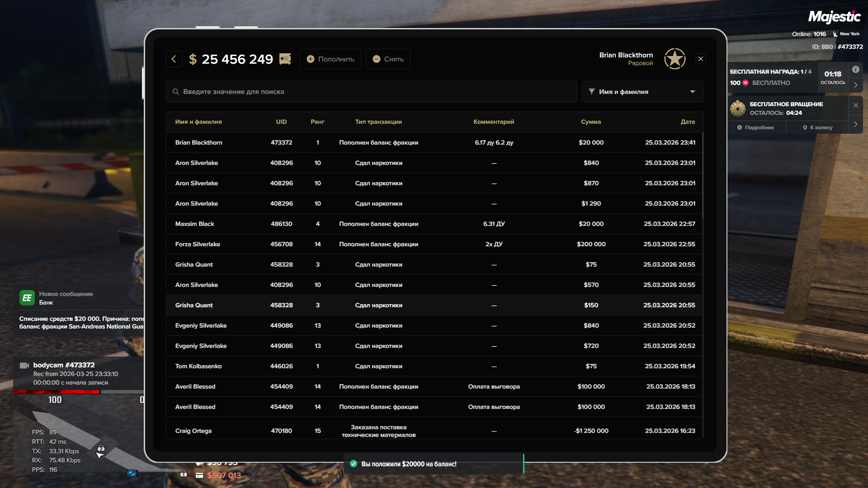Select the Forza Silverlake $200 000 transaction row
Image resolution: width=868 pixels, height=488 pixels.
pyautogui.click(x=434, y=244)
